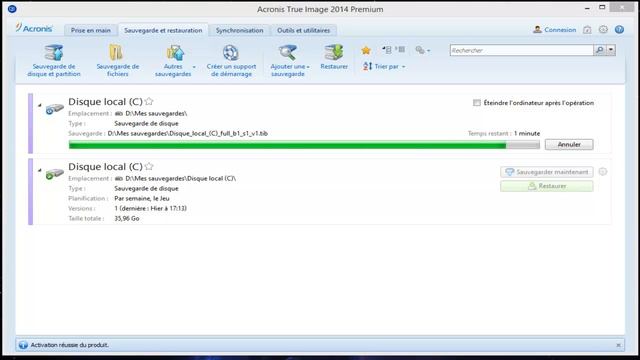Click the Annuler button
This screenshot has height=360, width=640.
(569, 144)
